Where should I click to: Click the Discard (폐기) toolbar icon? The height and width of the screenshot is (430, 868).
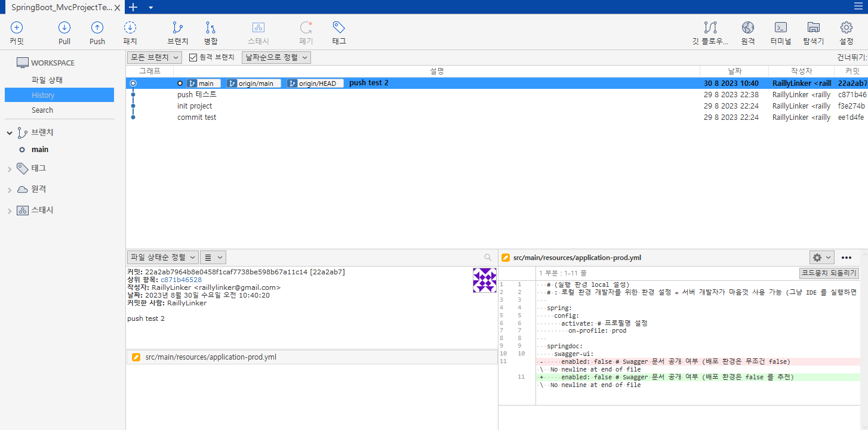coord(306,27)
